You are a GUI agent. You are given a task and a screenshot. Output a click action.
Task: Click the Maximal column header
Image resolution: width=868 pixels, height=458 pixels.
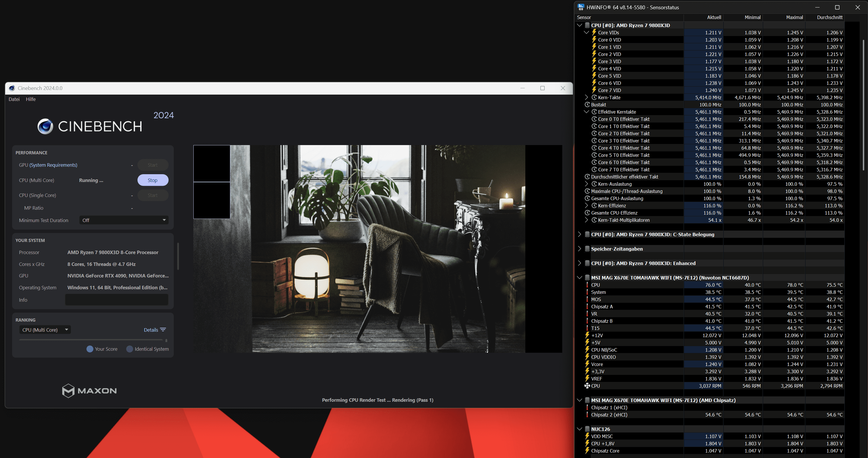tap(784, 17)
